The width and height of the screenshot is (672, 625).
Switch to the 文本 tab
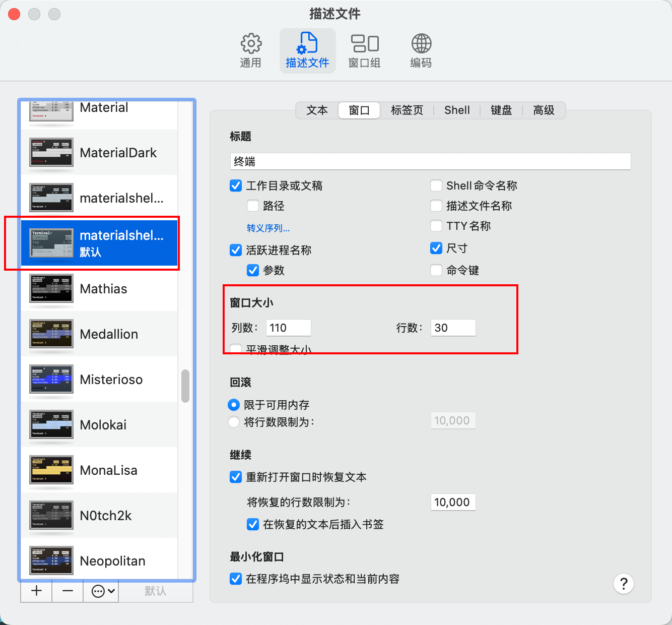pyautogui.click(x=317, y=110)
